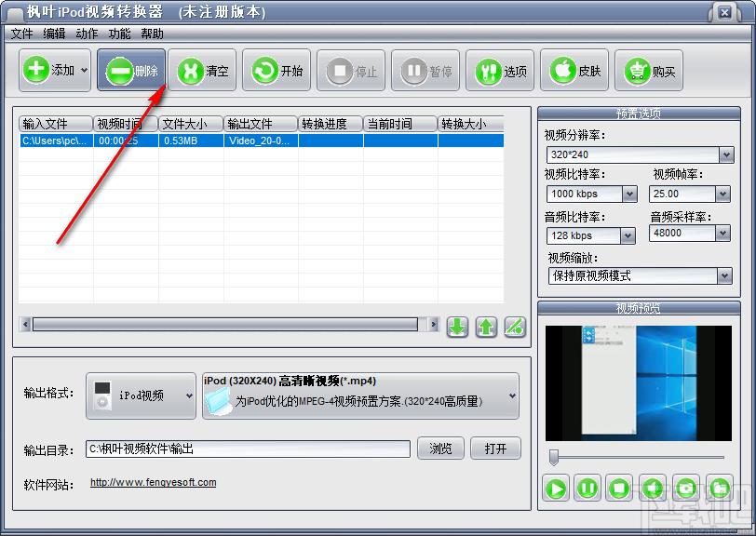The width and height of the screenshot is (756, 536).
Task: Click the 打开 open folder button
Action: tap(495, 449)
